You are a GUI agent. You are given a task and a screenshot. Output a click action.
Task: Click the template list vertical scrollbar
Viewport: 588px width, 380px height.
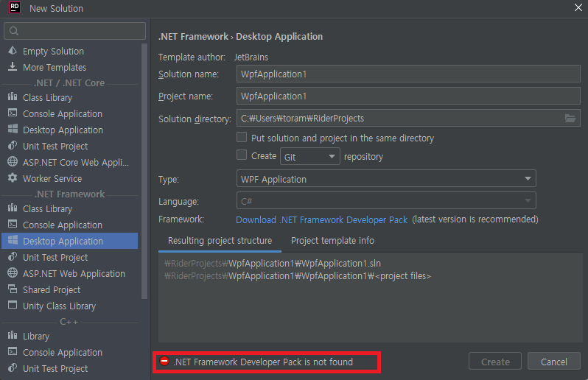click(x=144, y=172)
